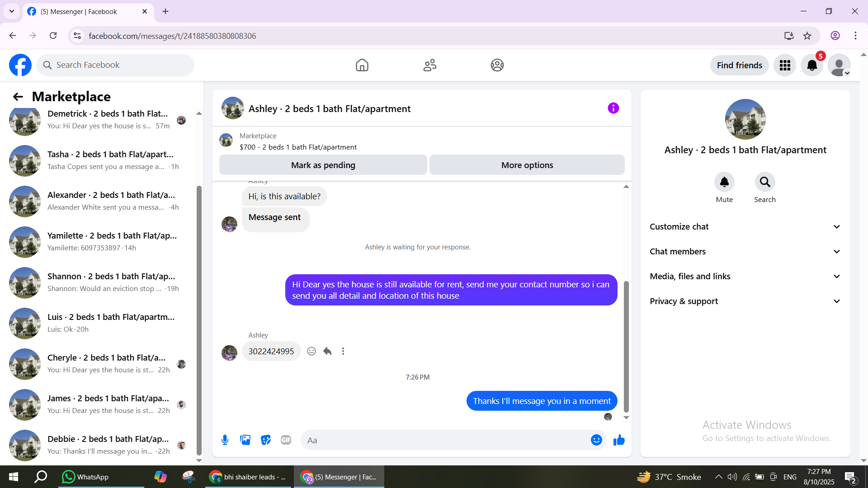
Task: React to the 3022424995 message
Action: click(x=311, y=352)
